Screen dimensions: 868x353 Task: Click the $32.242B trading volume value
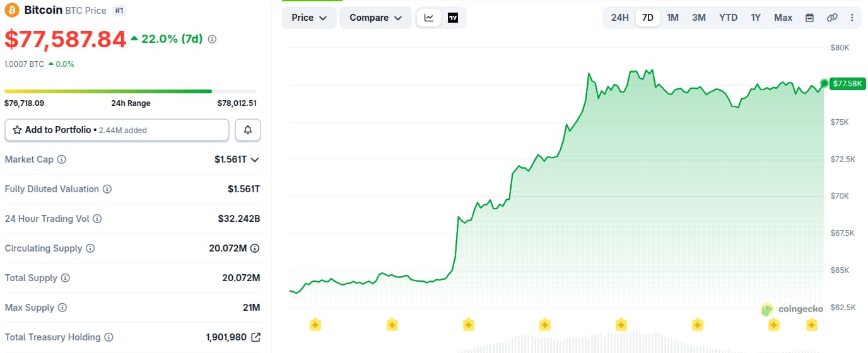[239, 219]
